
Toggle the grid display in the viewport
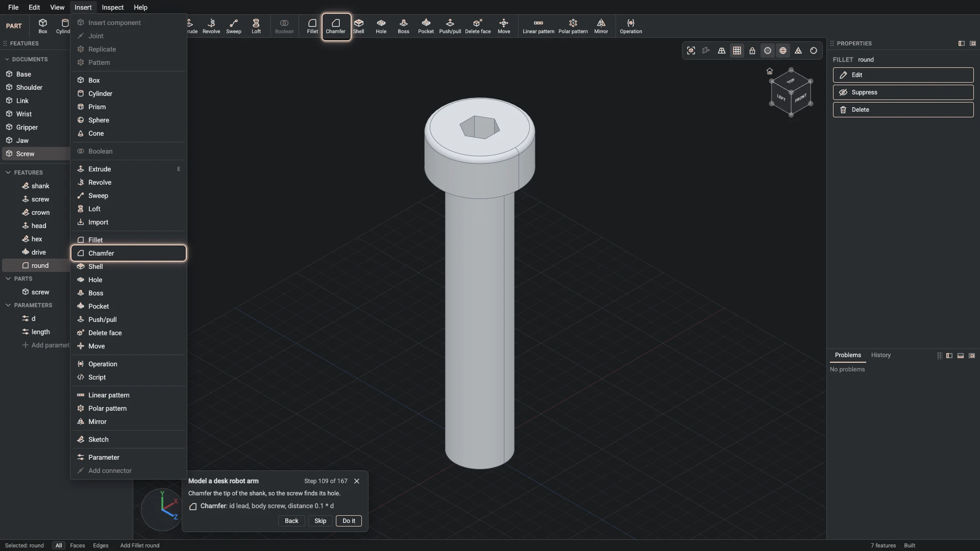[737, 51]
